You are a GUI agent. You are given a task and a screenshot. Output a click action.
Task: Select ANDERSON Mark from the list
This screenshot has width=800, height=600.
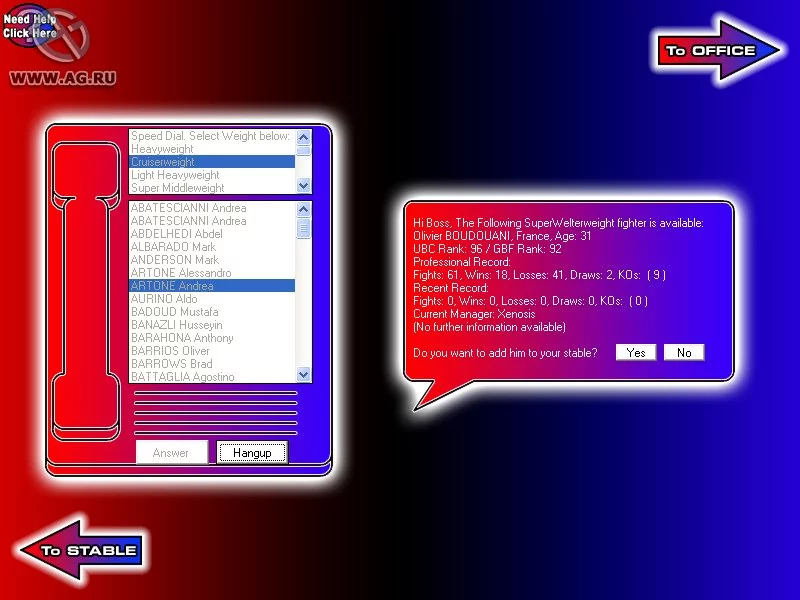212,260
